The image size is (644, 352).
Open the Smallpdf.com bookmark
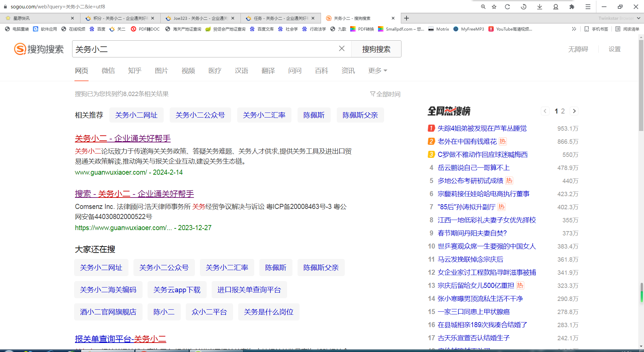point(401,29)
